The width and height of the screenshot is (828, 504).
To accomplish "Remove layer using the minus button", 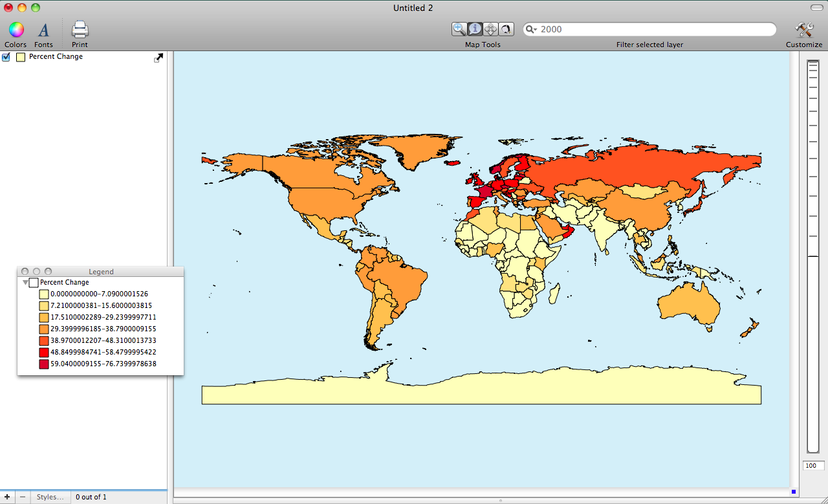I will 22,497.
